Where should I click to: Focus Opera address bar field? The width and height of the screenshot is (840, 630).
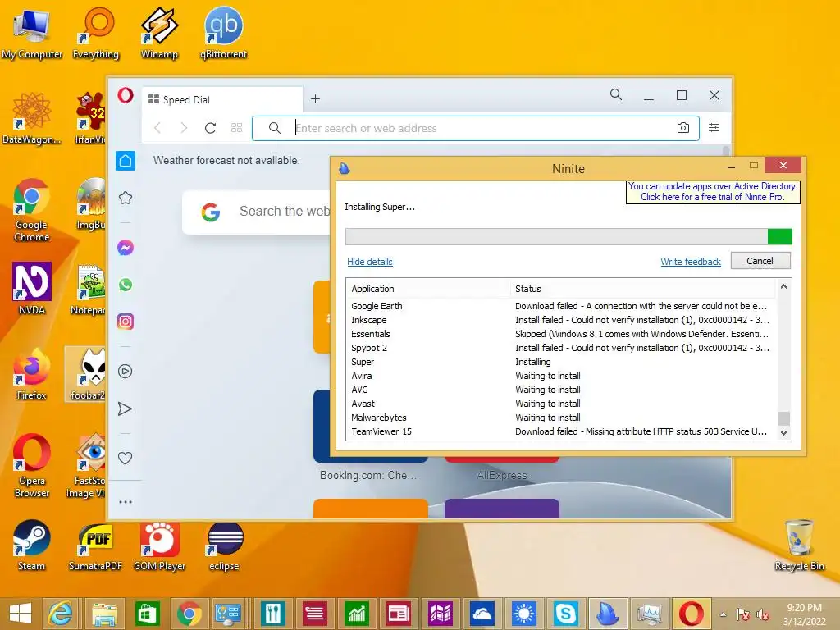[x=476, y=128]
